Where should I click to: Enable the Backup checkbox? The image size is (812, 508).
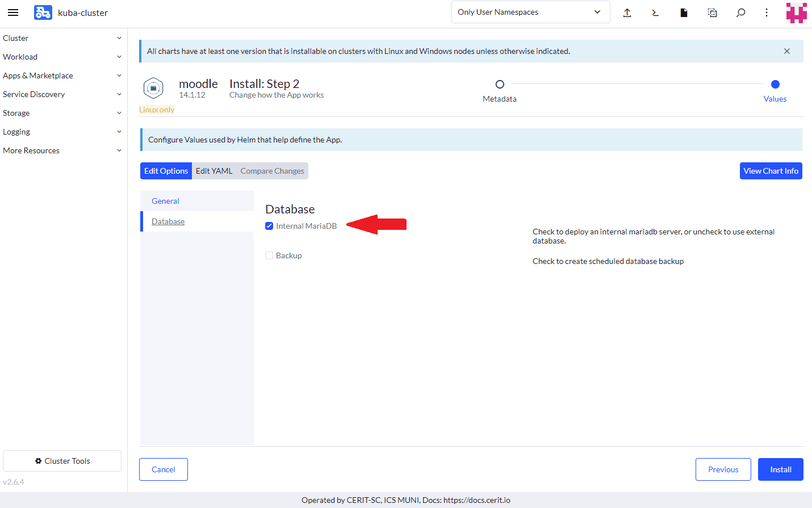click(269, 255)
